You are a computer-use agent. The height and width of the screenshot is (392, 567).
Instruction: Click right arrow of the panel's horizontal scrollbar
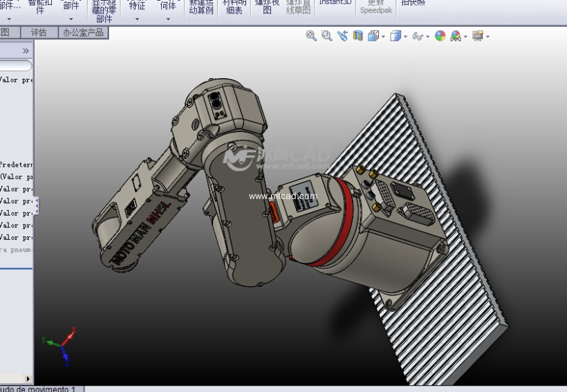click(x=28, y=379)
